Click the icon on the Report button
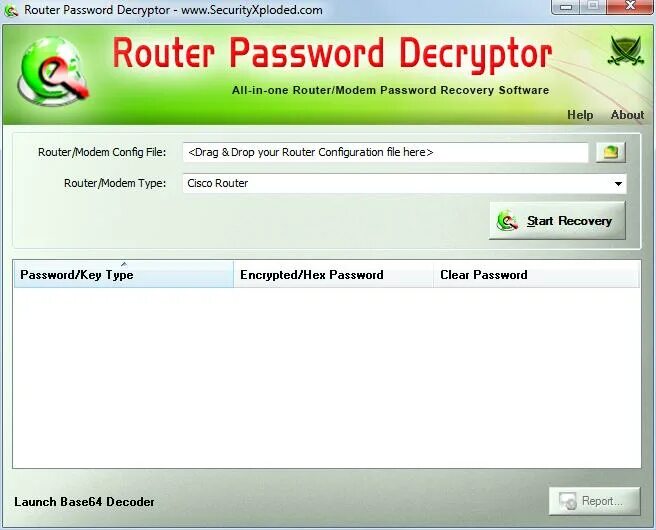 [568, 501]
